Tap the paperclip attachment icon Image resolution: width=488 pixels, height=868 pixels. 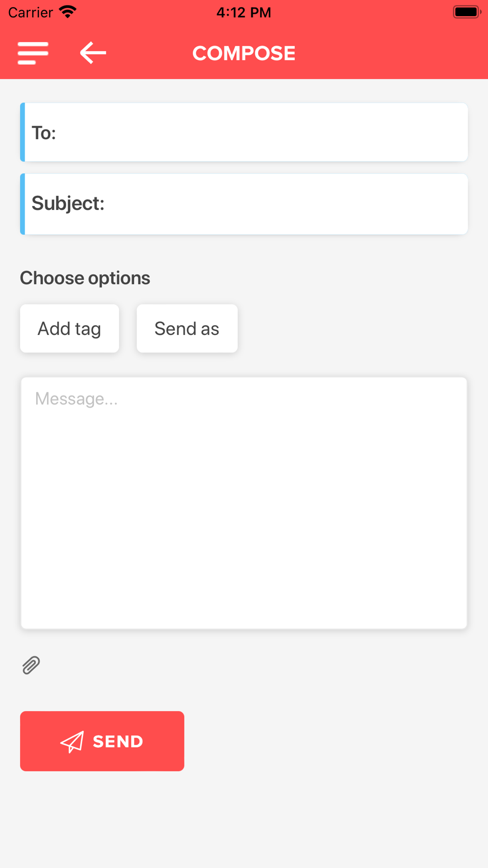[31, 665]
